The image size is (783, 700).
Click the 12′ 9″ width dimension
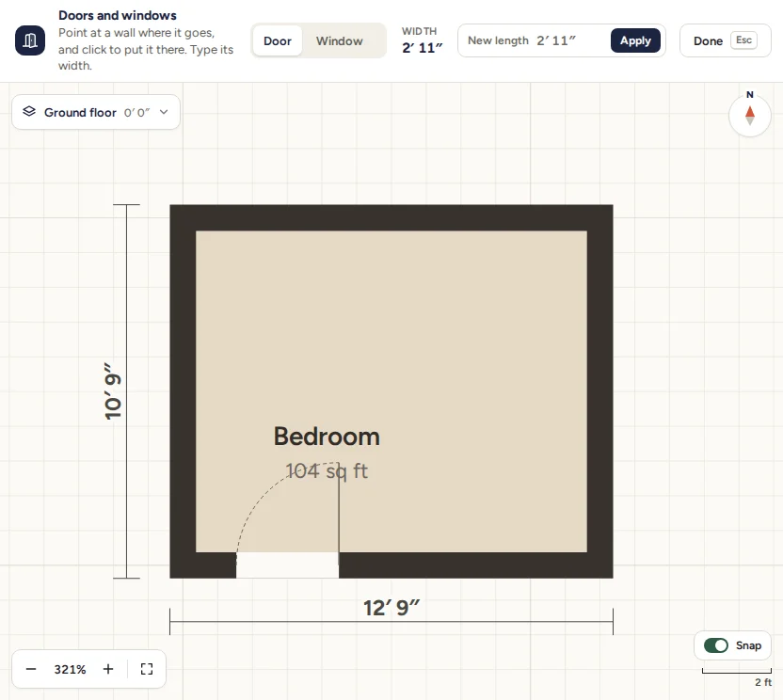[391, 608]
